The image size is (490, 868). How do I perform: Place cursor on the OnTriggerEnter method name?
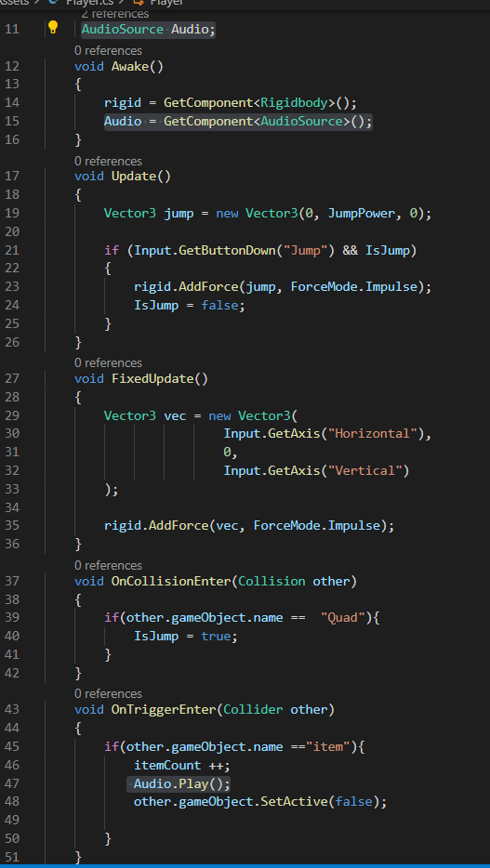[164, 710]
